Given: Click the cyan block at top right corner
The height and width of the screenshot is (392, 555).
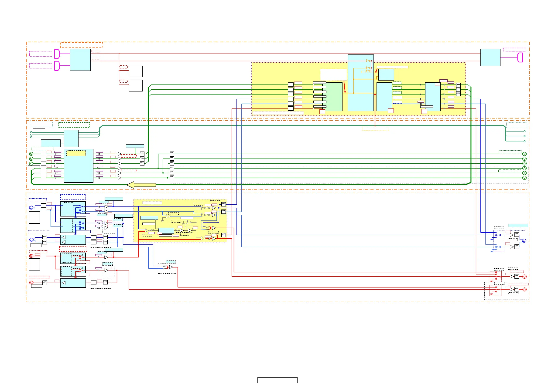Looking at the screenshot, I should [490, 57].
